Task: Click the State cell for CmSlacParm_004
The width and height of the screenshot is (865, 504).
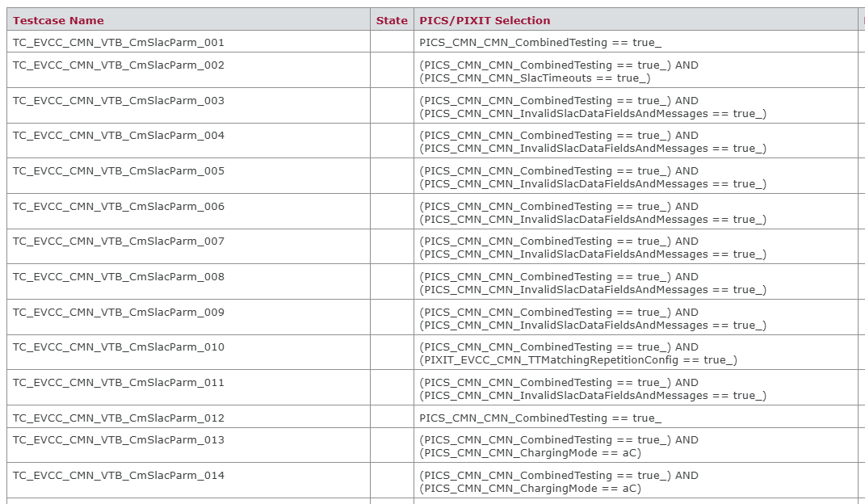Action: pyautogui.click(x=392, y=141)
